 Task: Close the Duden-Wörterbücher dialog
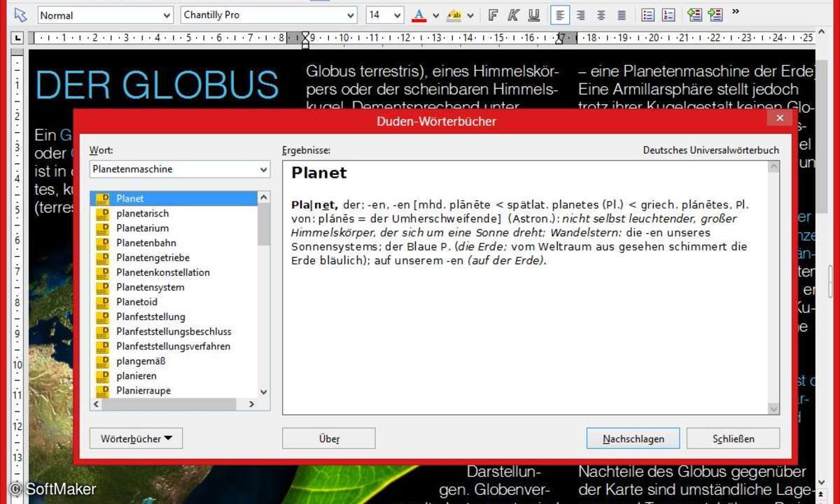coord(780,118)
